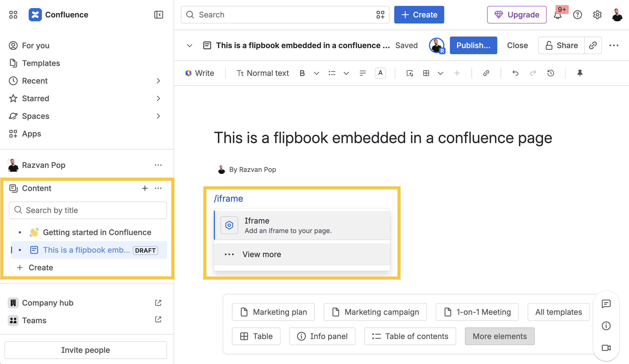Viewport: 629px width, 364px height.
Task: Expand the Recent section
Action: pos(158,81)
